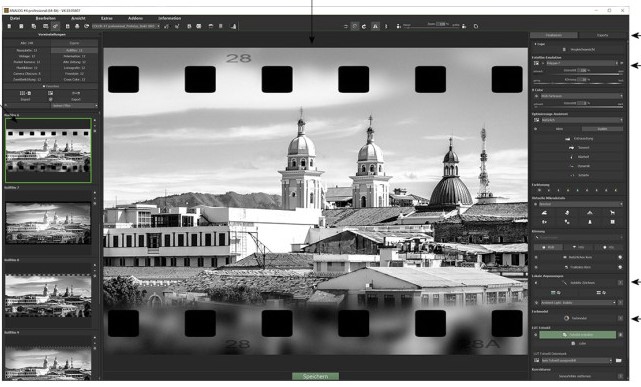Click the print icon in the toolbar

tap(77, 26)
